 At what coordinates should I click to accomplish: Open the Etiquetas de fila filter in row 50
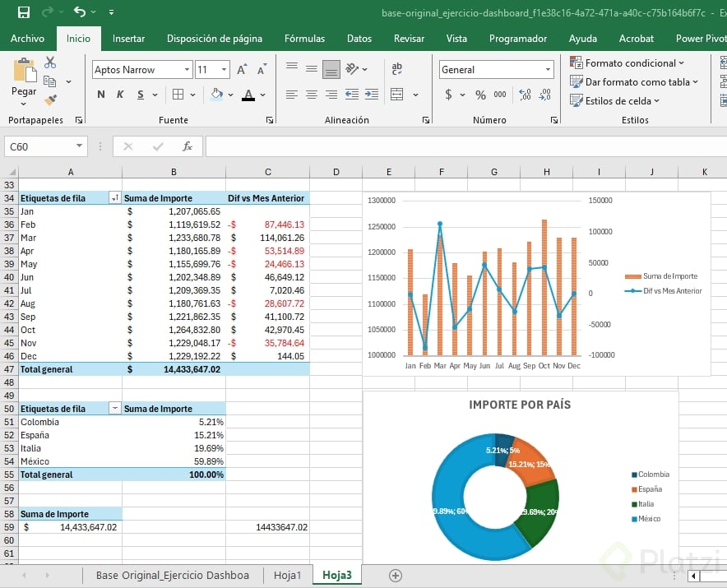[x=114, y=409]
